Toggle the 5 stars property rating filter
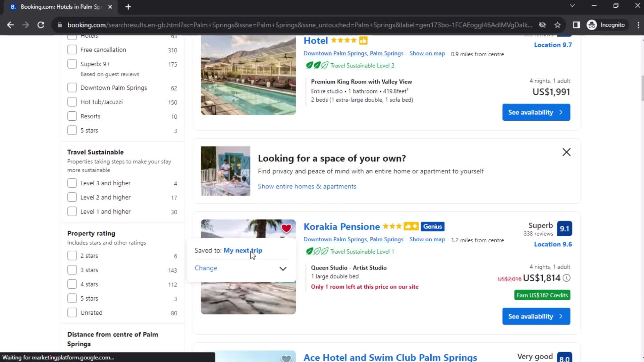 click(72, 298)
